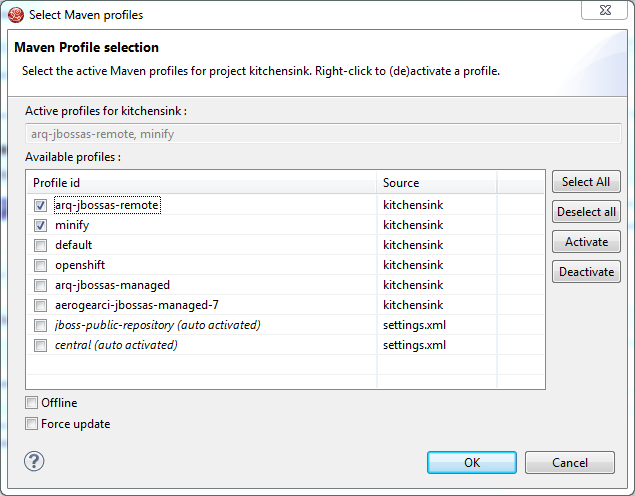Turn on the Force update option

point(32,424)
